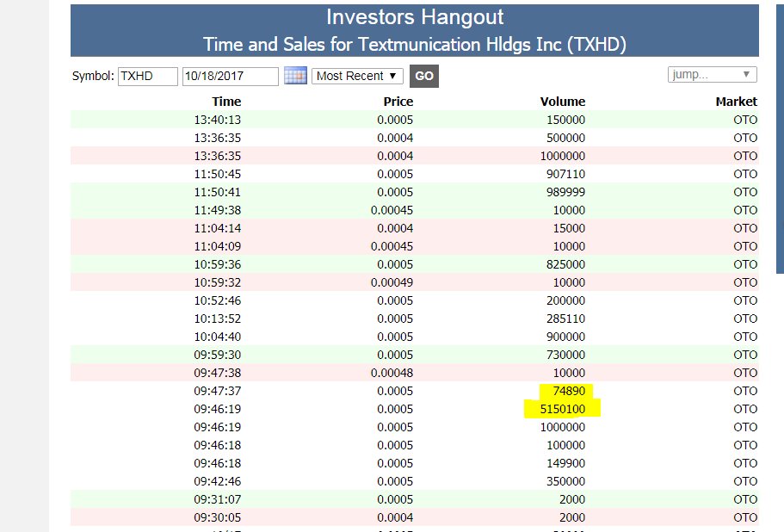Click the 10:59:32 time cell
This screenshot has height=532, width=784.
tap(218, 282)
